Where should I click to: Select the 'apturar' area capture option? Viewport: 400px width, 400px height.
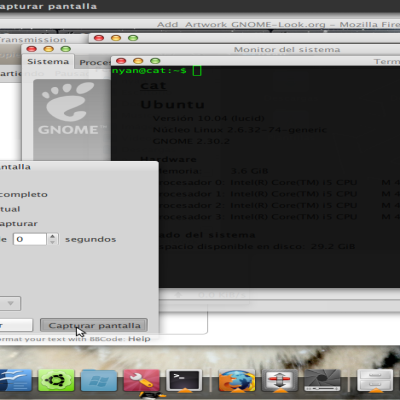pos(19,224)
